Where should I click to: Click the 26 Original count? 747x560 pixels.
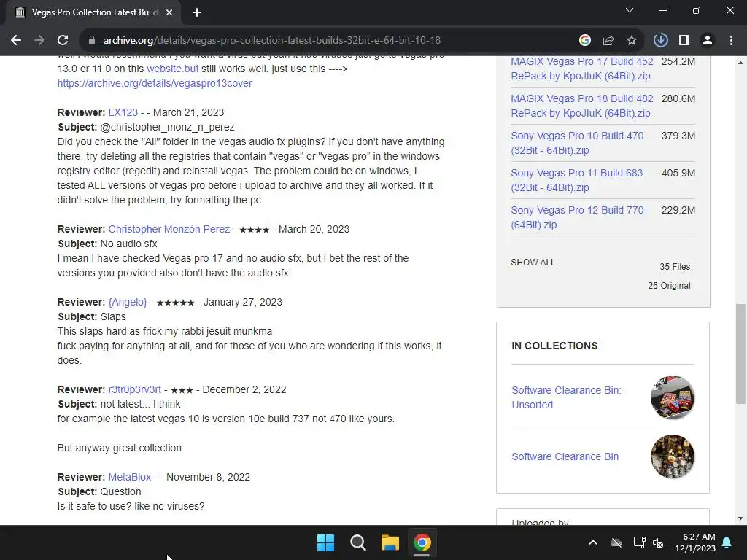point(669,286)
